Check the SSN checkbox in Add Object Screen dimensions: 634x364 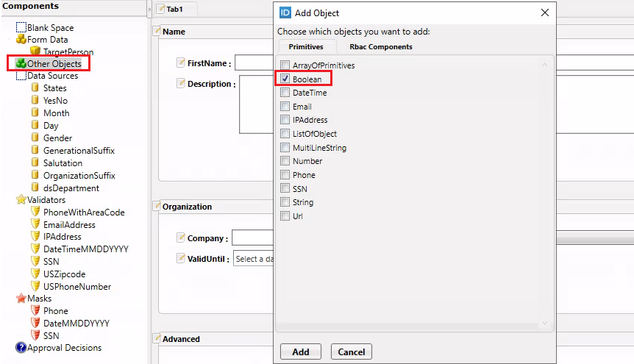[285, 188]
